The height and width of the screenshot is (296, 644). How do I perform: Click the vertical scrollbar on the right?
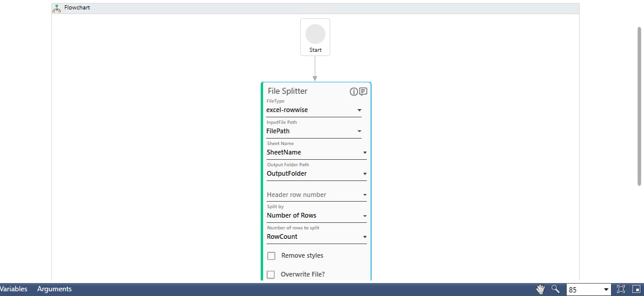point(639,106)
